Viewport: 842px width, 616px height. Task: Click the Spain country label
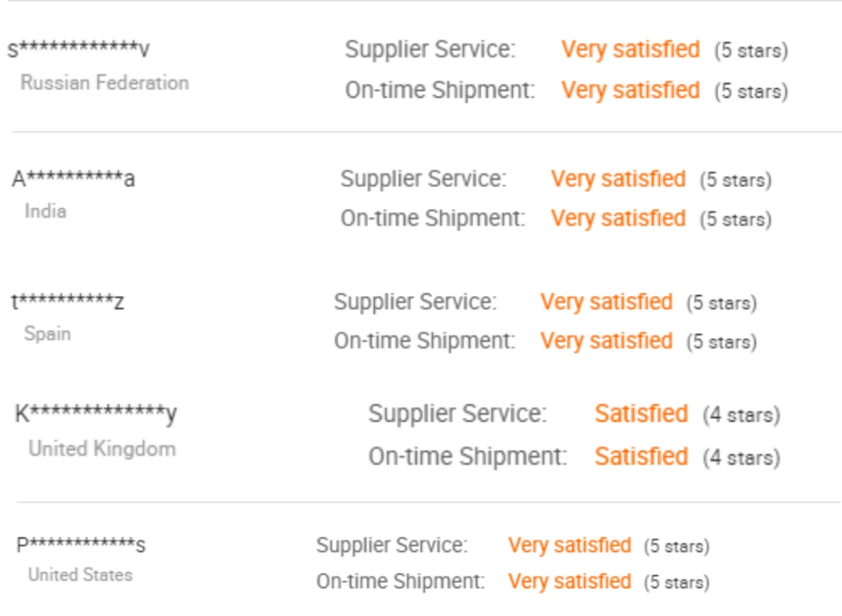(x=48, y=333)
